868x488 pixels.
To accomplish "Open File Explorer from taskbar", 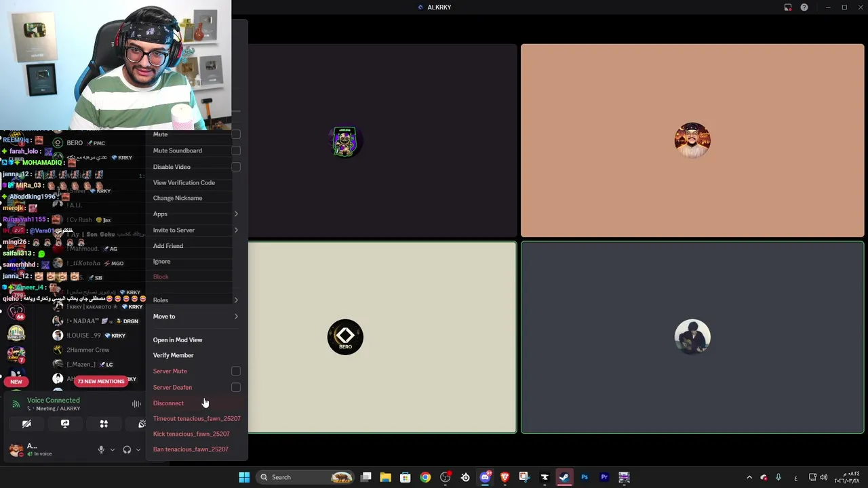I will [x=385, y=477].
